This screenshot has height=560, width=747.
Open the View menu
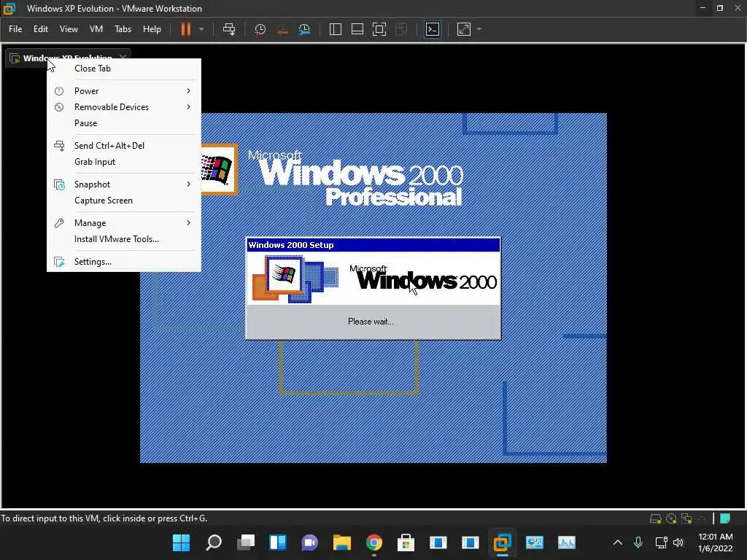(69, 29)
